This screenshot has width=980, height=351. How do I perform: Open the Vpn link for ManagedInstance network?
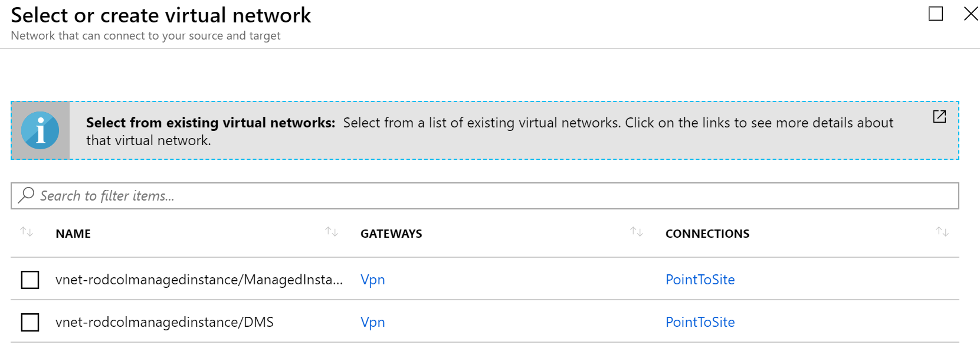372,280
